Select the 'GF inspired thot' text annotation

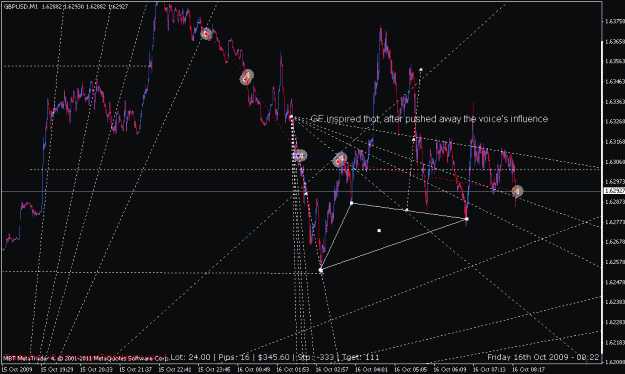point(429,119)
